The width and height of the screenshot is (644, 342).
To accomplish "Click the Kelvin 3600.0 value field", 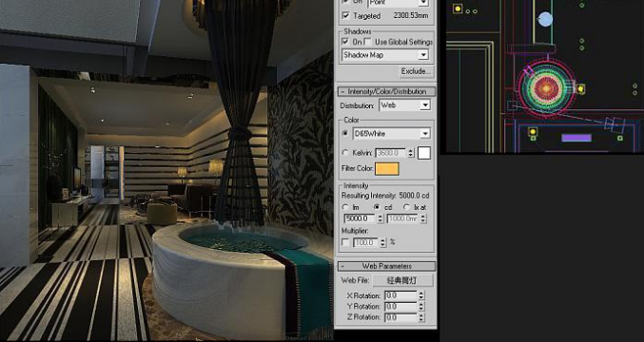I will [x=391, y=153].
